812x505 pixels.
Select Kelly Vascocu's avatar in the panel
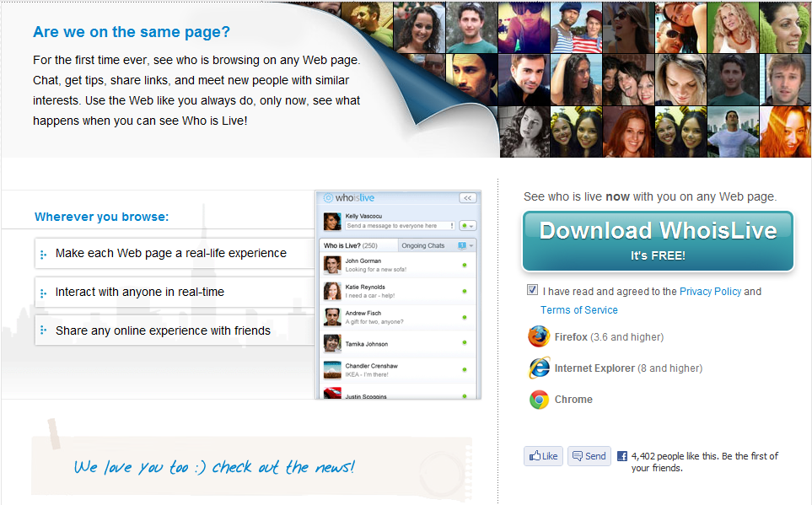[332, 221]
